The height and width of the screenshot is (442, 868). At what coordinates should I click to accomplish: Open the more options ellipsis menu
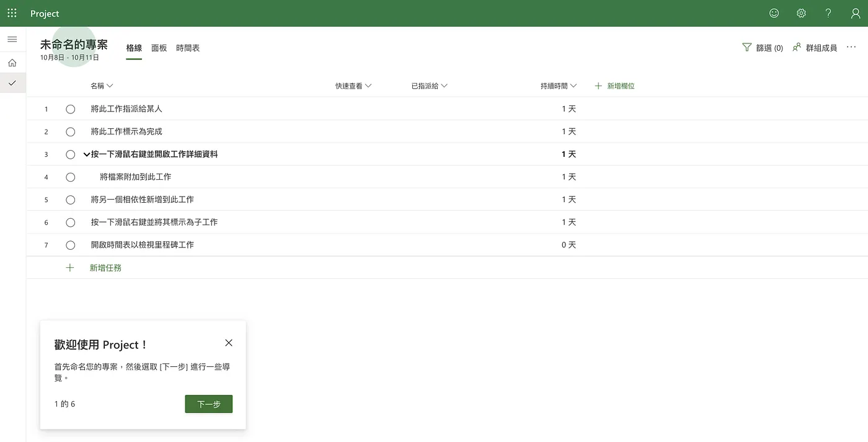coord(851,47)
